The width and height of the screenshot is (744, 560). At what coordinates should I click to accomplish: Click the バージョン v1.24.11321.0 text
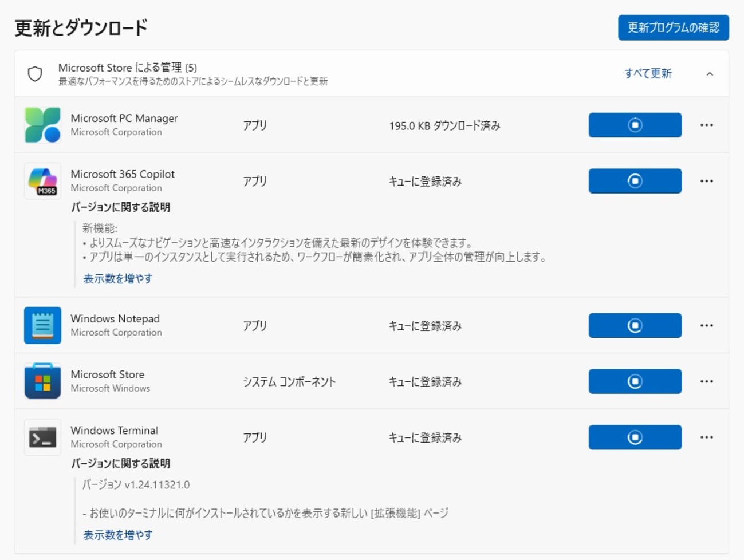click(x=136, y=484)
